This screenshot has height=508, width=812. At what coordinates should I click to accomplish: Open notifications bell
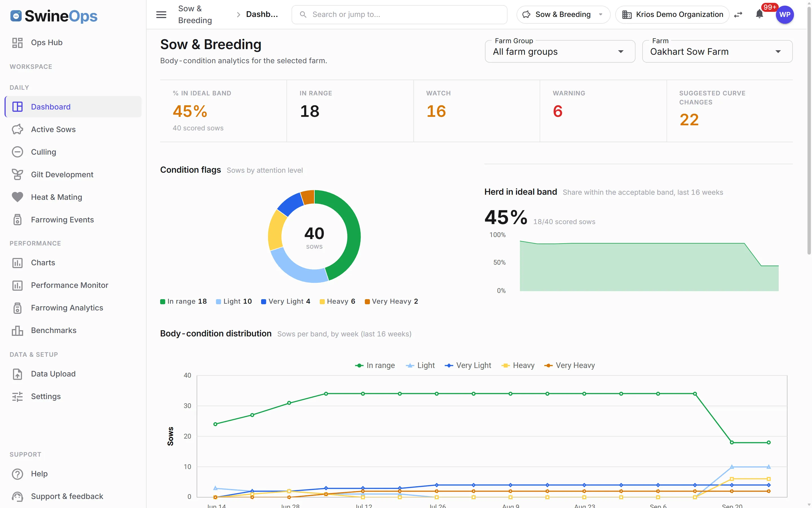tap(760, 14)
